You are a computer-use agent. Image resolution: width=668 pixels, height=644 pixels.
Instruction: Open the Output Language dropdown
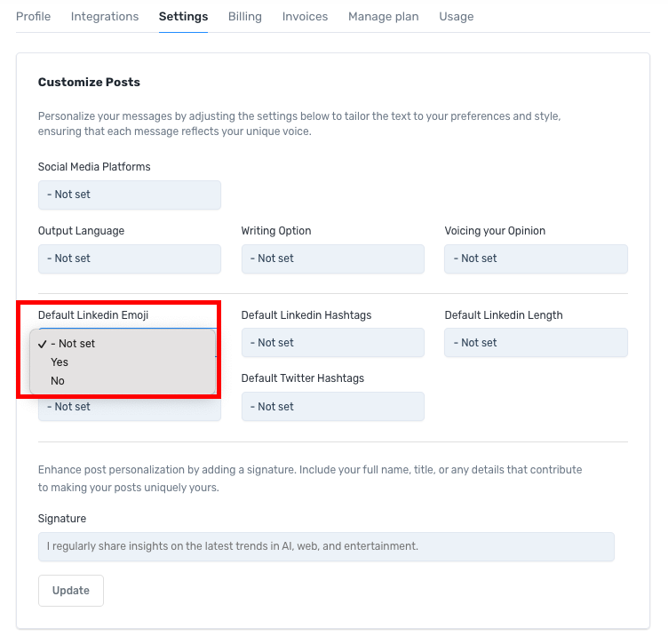129,258
